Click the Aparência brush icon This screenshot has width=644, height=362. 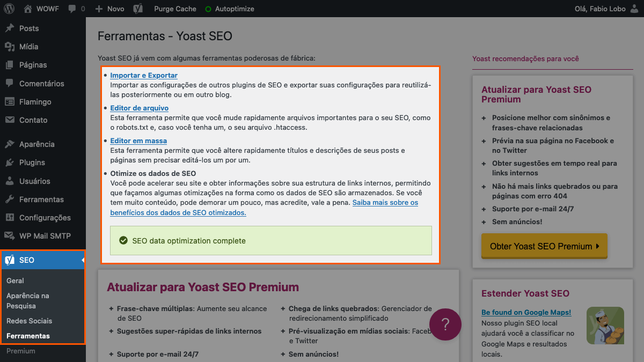point(10,144)
